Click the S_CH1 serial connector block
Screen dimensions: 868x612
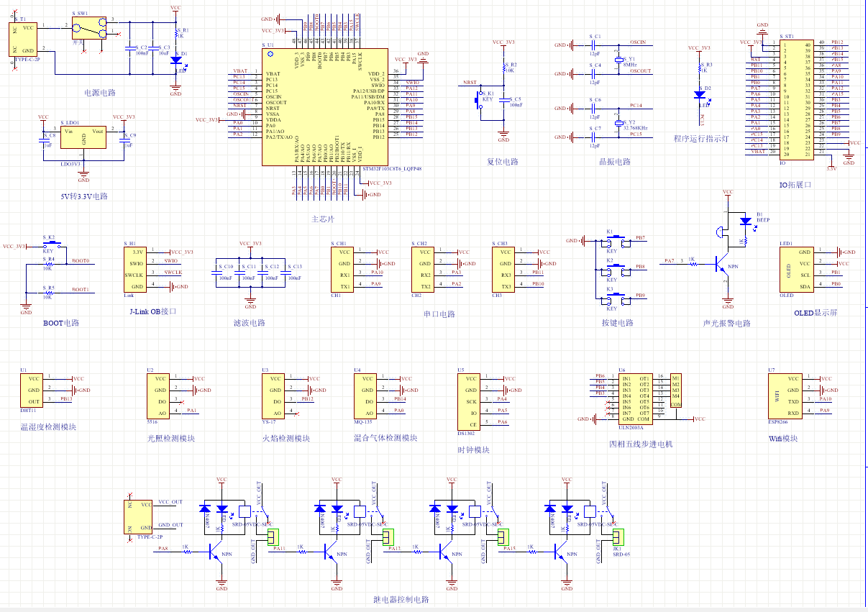tap(342, 270)
